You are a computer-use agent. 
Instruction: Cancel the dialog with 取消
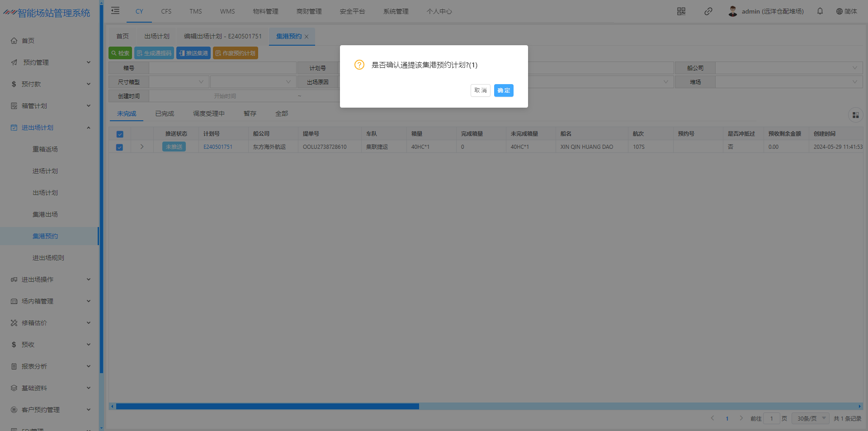click(x=480, y=90)
